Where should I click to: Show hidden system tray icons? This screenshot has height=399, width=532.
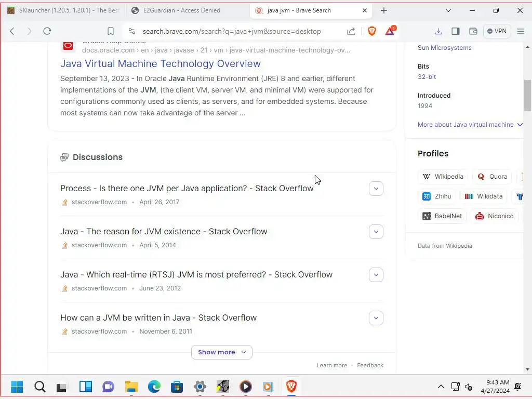click(x=441, y=387)
